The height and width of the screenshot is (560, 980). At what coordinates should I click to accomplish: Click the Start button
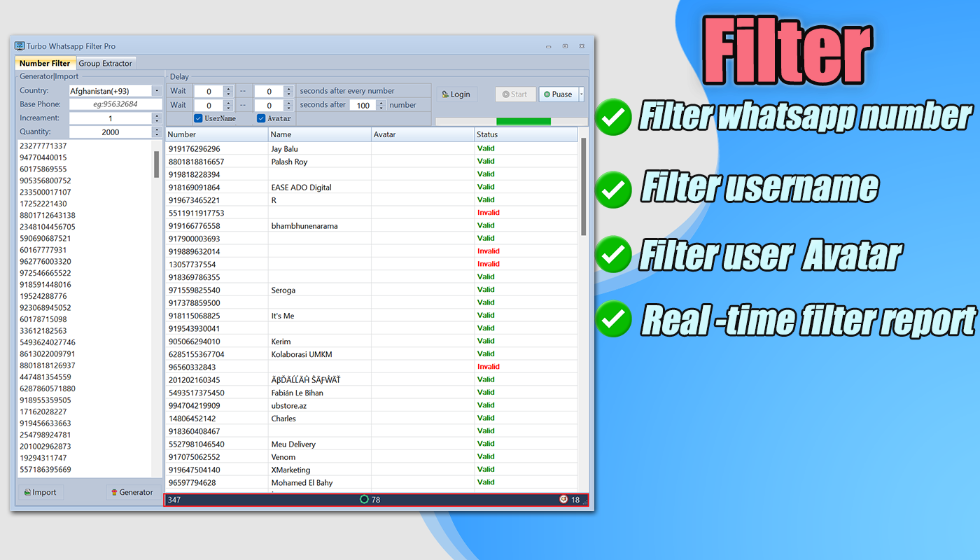click(515, 94)
